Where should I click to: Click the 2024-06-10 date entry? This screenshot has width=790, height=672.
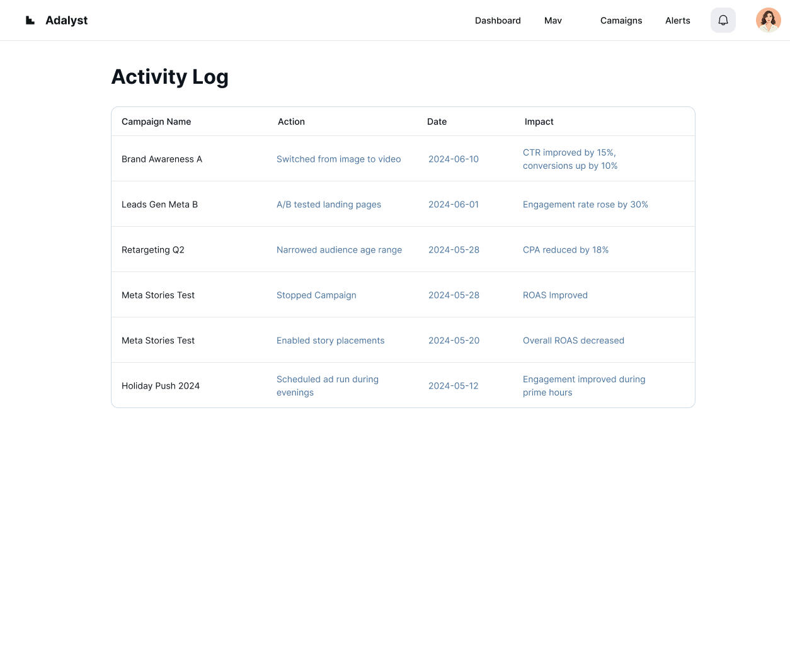pos(453,159)
